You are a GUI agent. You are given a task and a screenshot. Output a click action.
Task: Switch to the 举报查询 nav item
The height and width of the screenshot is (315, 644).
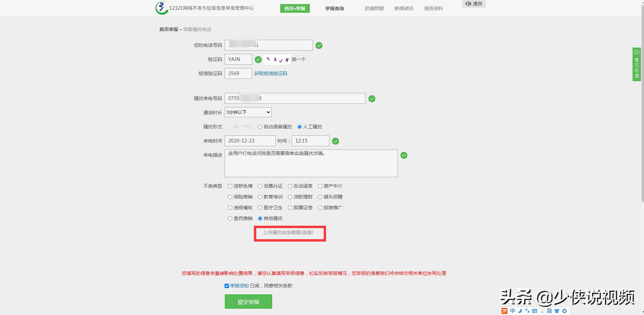pos(334,8)
